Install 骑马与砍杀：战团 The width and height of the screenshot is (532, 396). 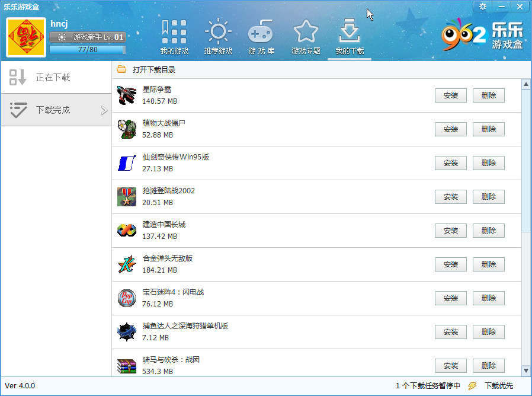point(451,366)
